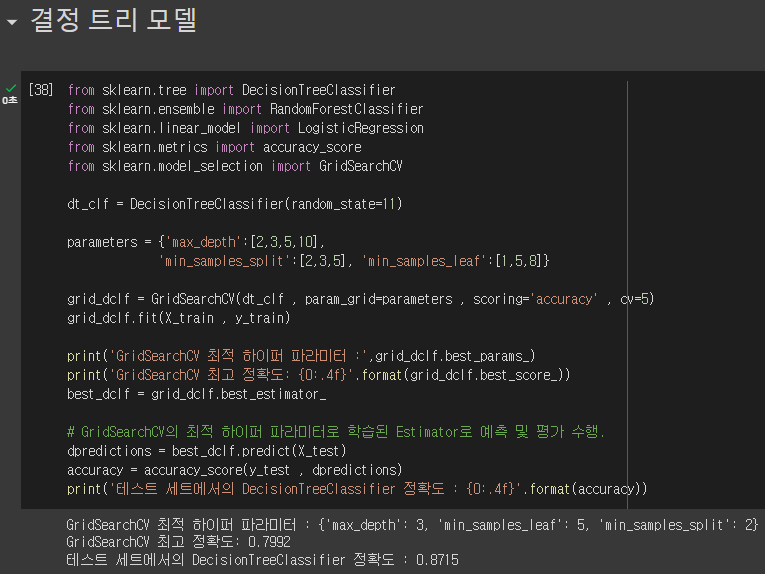Click the output GridSearchCV 최고 정확도: 0.7992
The image size is (765, 574).
(x=178, y=542)
